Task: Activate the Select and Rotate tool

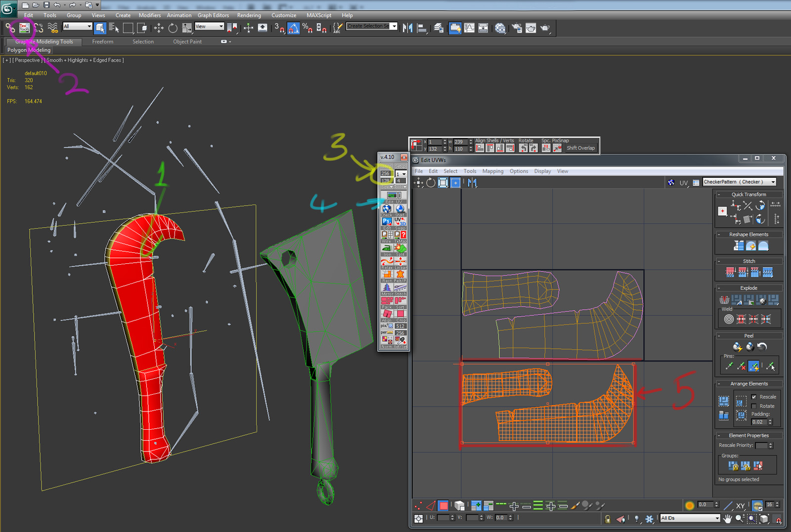Action: point(173,28)
